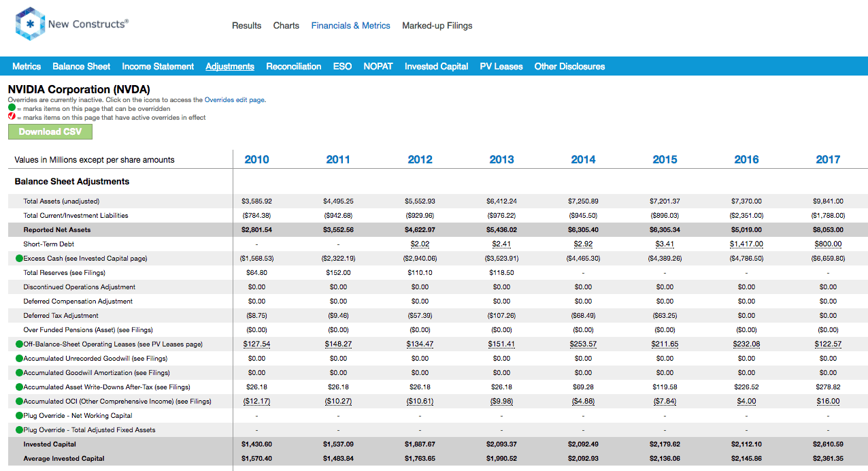This screenshot has height=471, width=868.
Task: Click 2016 Accumulated OCI value $4.00
Action: (746, 402)
